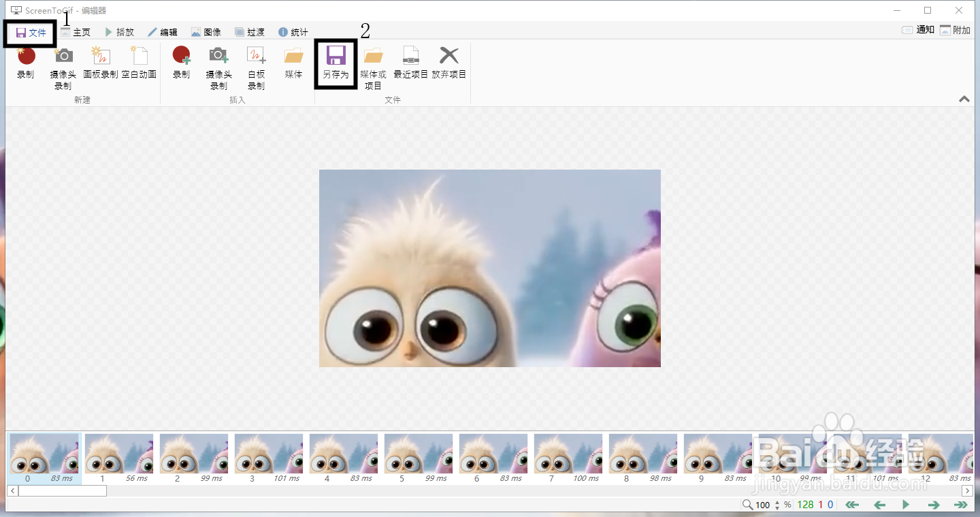Select frame 4 thumbnail

tap(344, 458)
